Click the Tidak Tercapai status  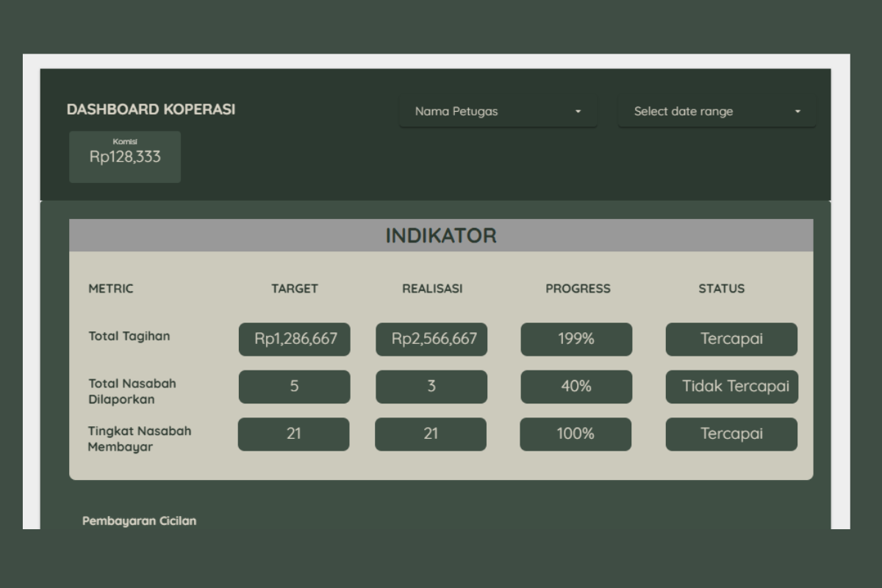point(732,387)
